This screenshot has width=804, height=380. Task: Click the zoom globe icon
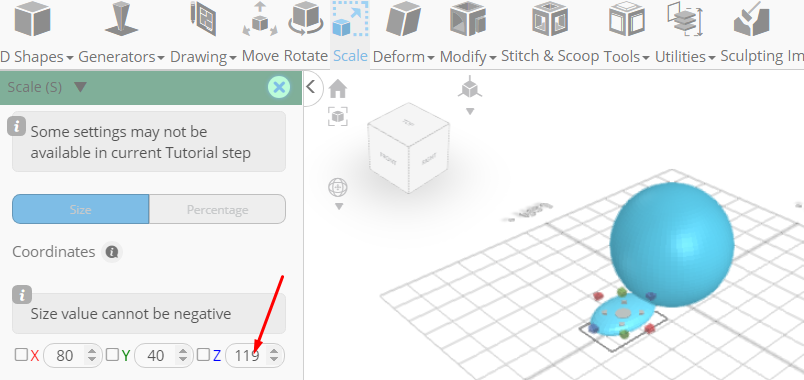coord(338,188)
